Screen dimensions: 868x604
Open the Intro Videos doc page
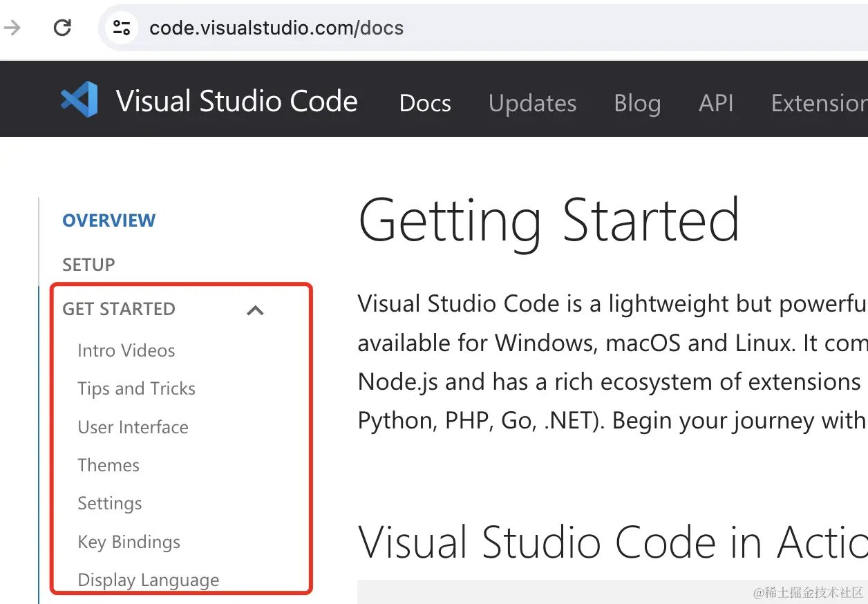[126, 350]
